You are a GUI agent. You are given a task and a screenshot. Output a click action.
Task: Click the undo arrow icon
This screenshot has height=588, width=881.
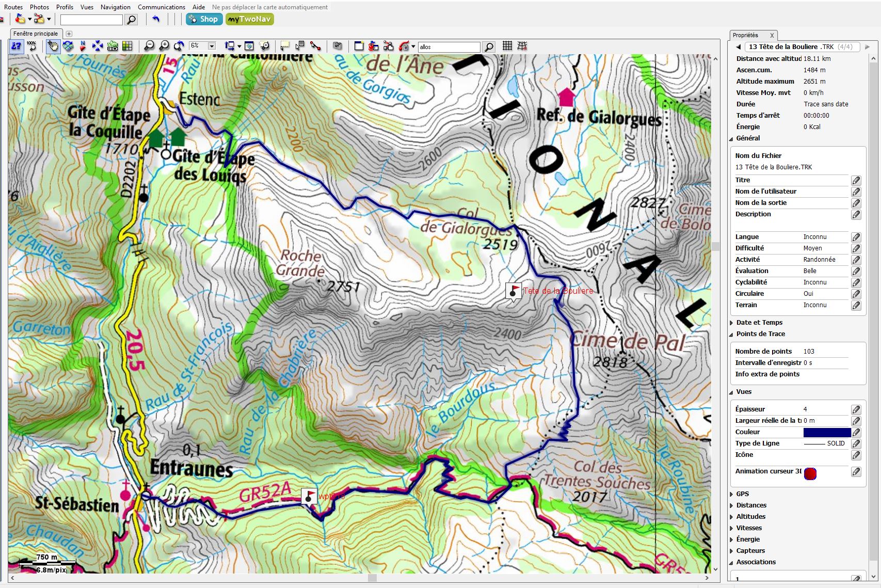(156, 20)
